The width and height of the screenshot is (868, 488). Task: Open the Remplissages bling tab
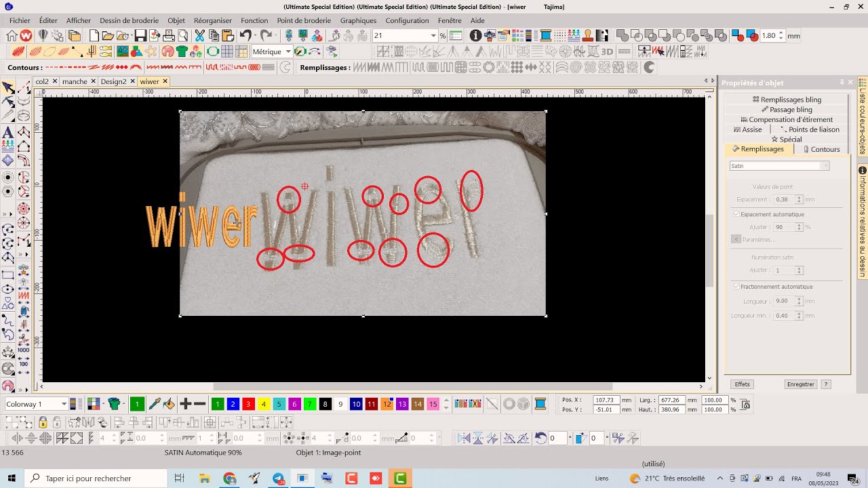[x=787, y=100]
